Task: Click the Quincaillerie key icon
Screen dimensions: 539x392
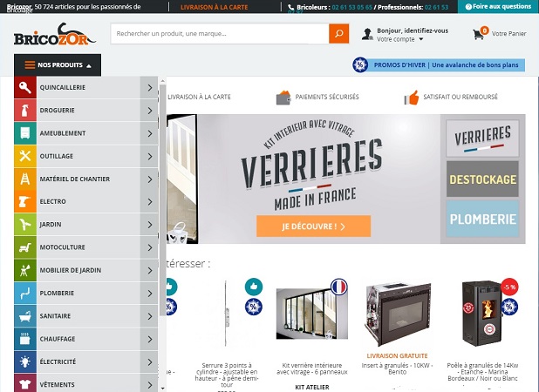Action: [25, 87]
